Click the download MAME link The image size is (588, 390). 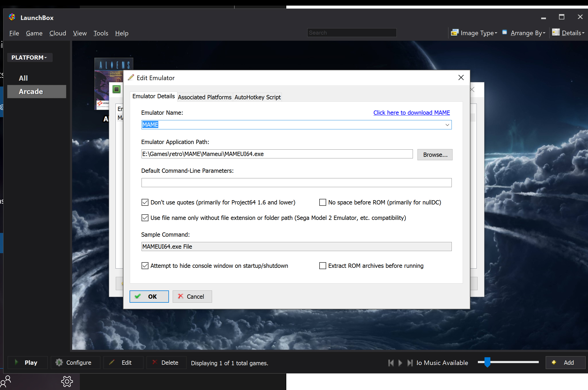click(x=412, y=113)
